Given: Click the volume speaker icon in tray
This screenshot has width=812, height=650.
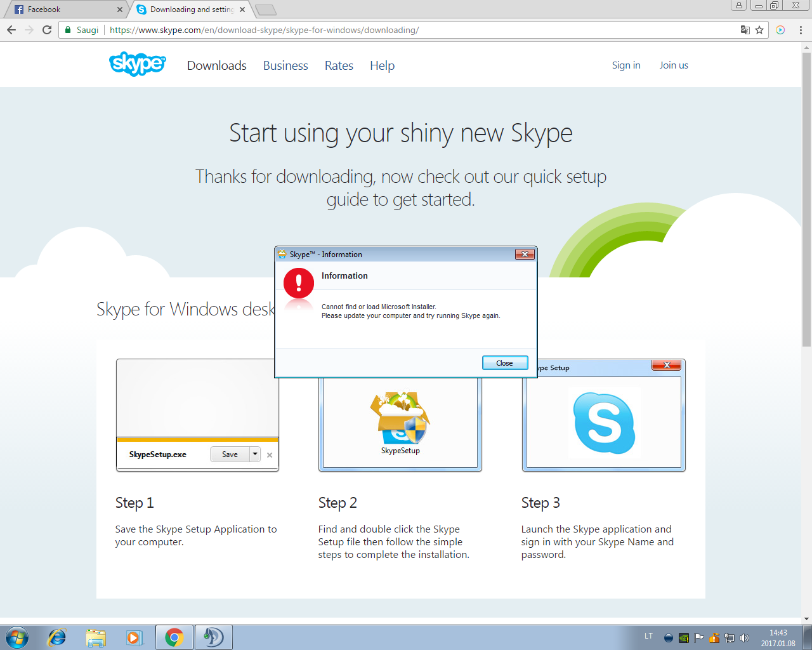Looking at the screenshot, I should (x=745, y=638).
